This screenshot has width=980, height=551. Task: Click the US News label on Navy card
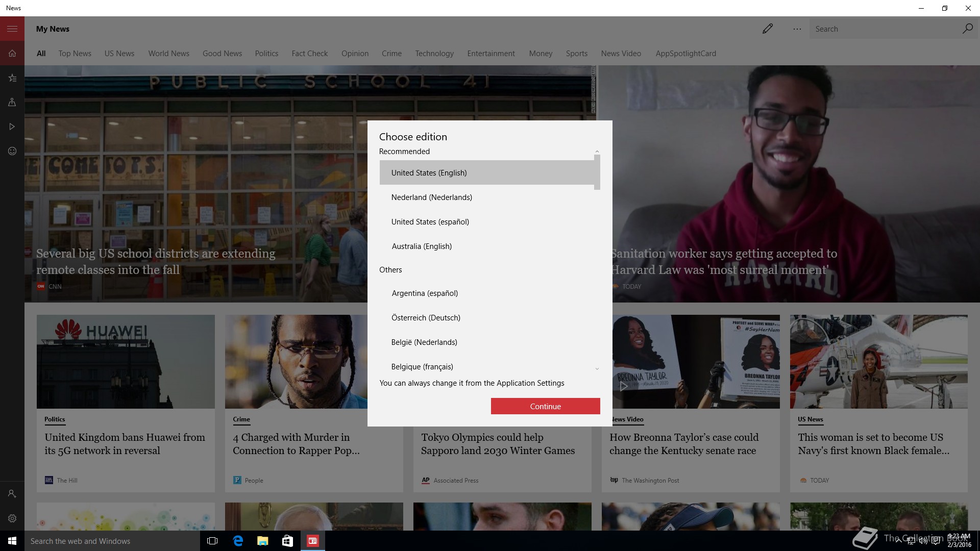[x=810, y=419]
